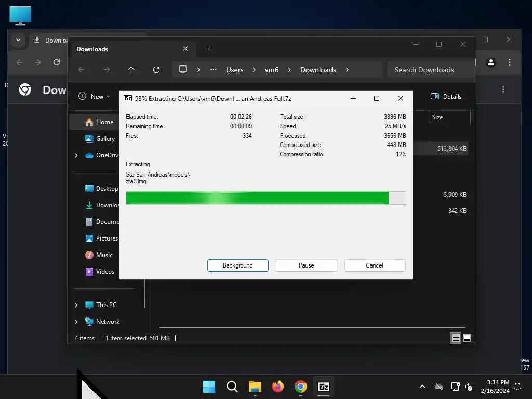Expand chevron after the PC icon
The image size is (532, 399).
198,70
